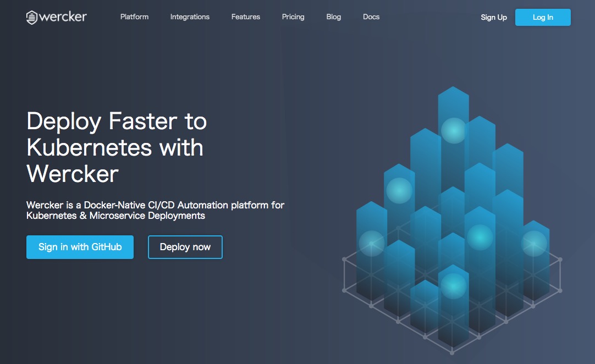This screenshot has height=364, width=595.
Task: Open the Platform nav item
Action: 134,17
